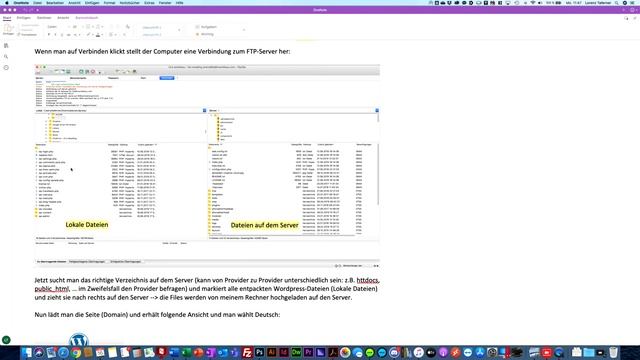The width and height of the screenshot is (640, 360).
Task: Open the Format menu in menu bar
Action: (x=109, y=3)
